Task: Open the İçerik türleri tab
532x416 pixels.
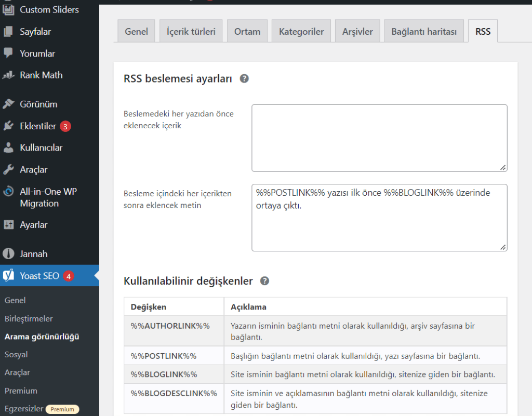Action: click(191, 32)
